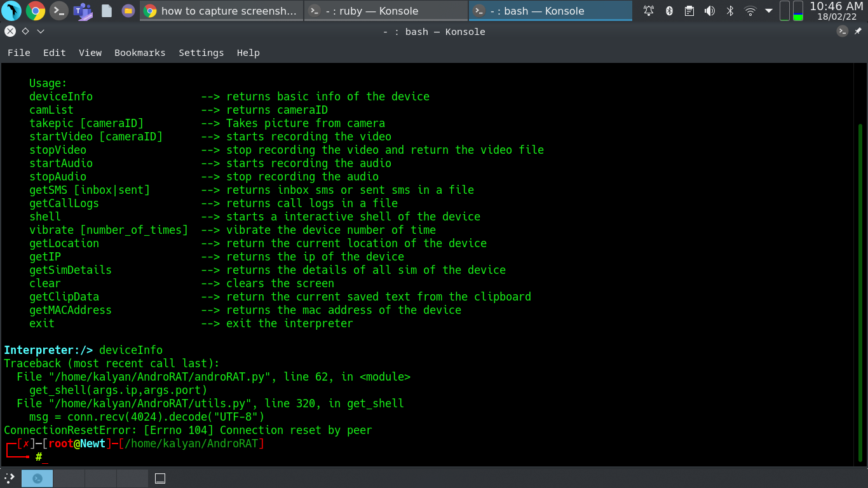Image resolution: width=868 pixels, height=488 pixels.
Task: Open the Bluetooth manager tray icon
Action: 669,11
